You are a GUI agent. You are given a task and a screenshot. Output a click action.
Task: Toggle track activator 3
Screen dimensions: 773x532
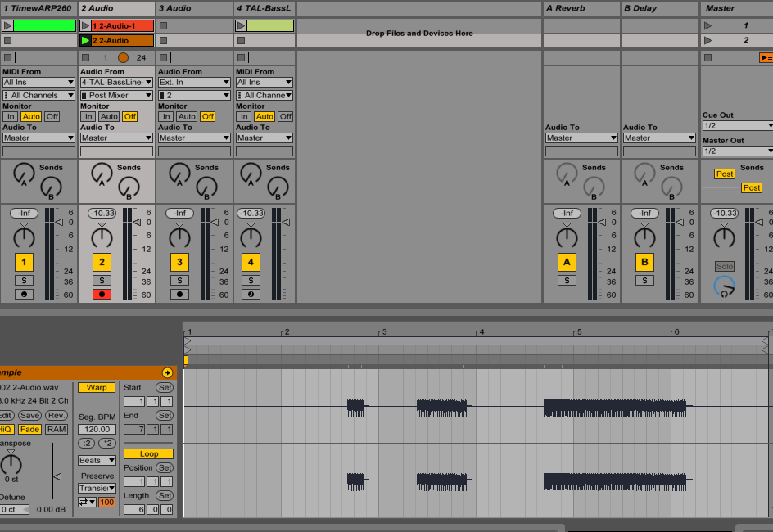(179, 262)
